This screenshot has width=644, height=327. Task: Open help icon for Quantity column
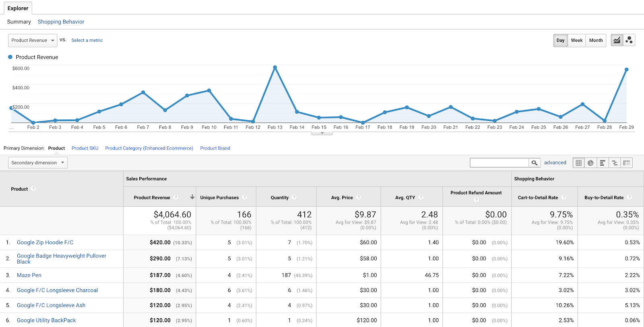294,197
